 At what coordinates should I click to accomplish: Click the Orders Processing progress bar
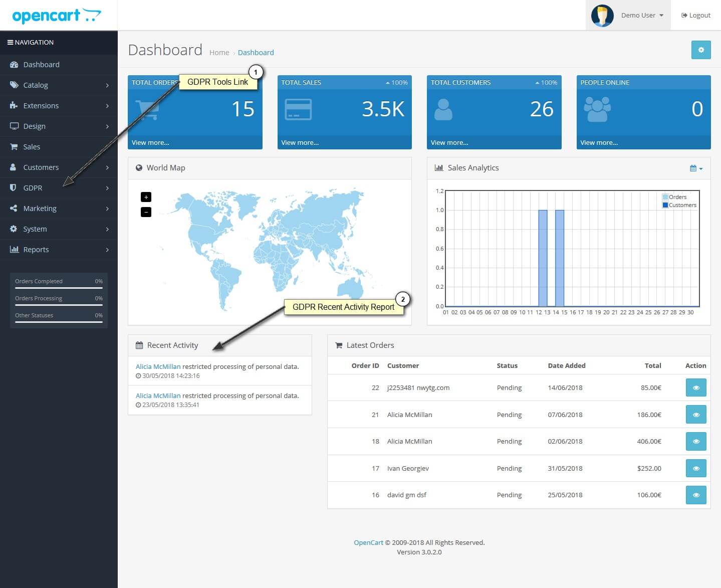59,305
